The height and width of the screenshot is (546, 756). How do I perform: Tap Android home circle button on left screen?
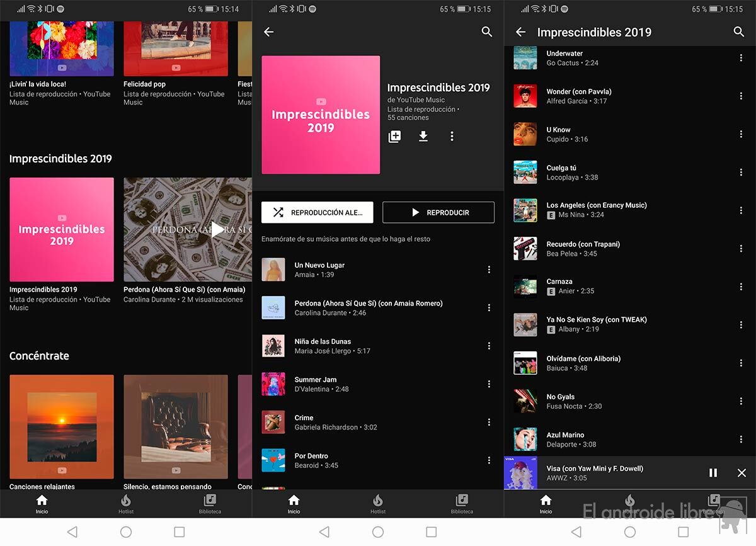coord(126,532)
